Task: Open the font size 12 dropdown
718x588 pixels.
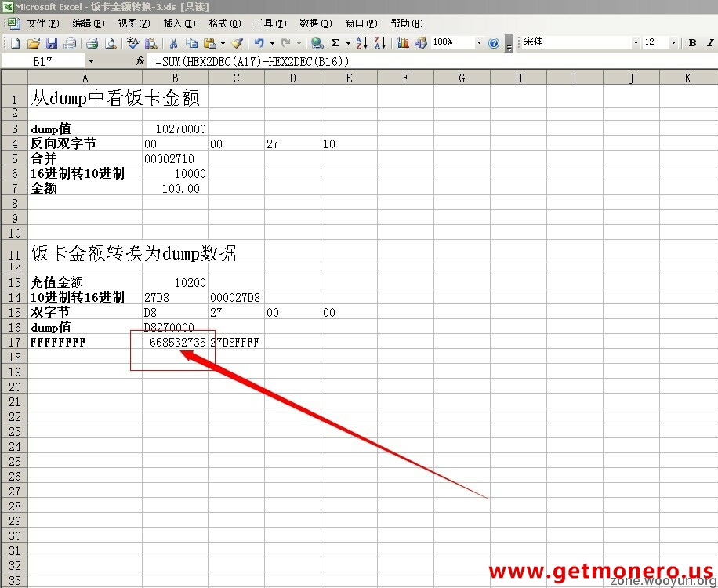Action: (x=674, y=43)
